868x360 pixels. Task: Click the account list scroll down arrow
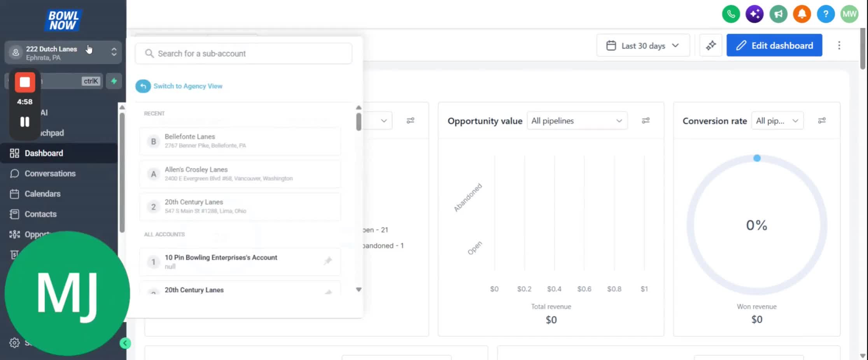pos(359,290)
